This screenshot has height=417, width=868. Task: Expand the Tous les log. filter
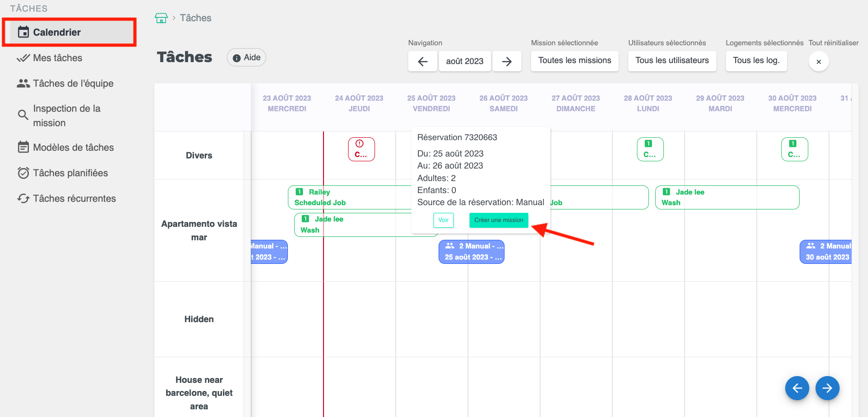tap(756, 61)
